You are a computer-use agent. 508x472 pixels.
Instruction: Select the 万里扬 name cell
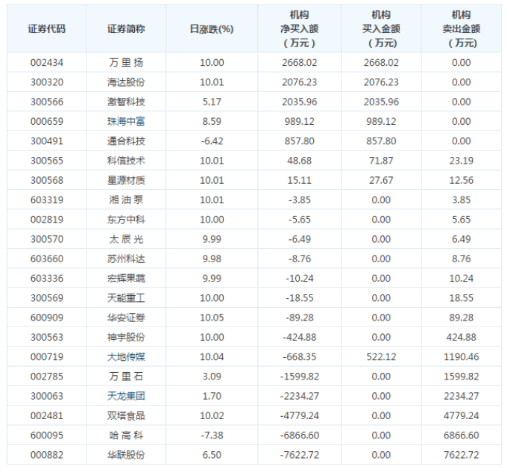click(126, 63)
